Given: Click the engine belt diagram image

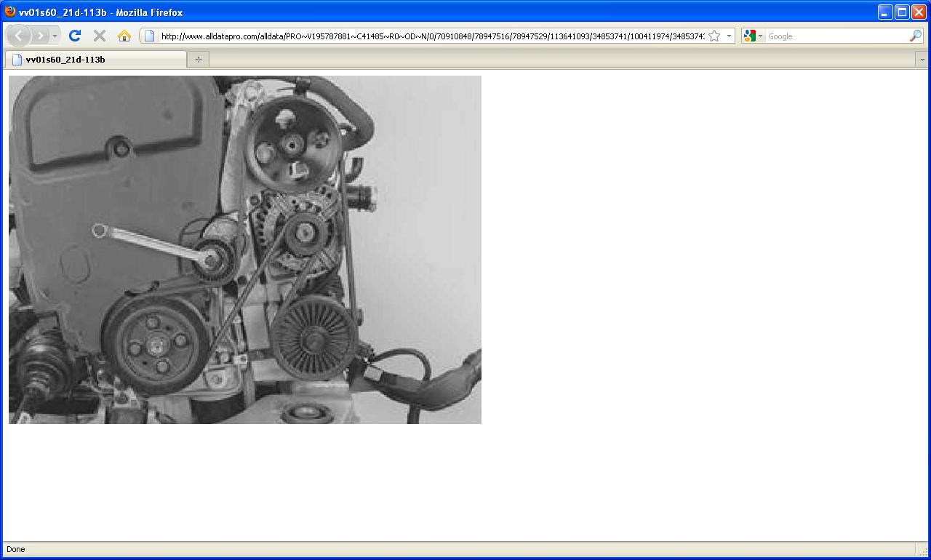Looking at the screenshot, I should click(x=245, y=249).
